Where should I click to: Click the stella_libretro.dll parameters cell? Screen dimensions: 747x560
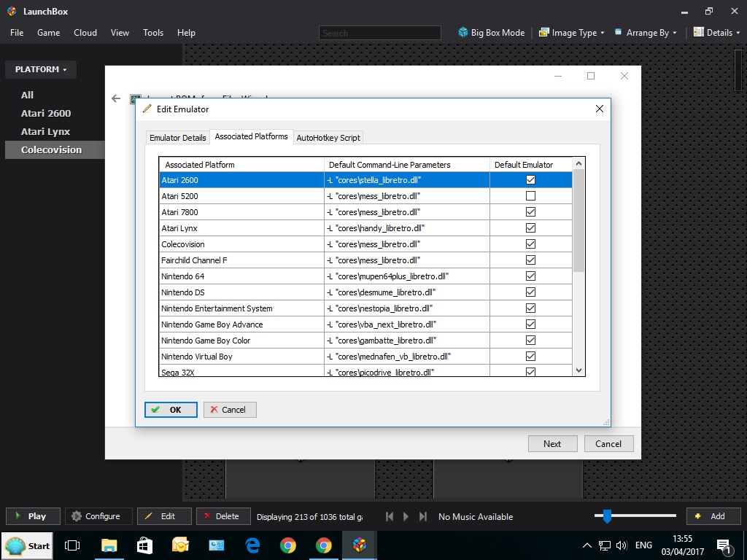click(407, 180)
